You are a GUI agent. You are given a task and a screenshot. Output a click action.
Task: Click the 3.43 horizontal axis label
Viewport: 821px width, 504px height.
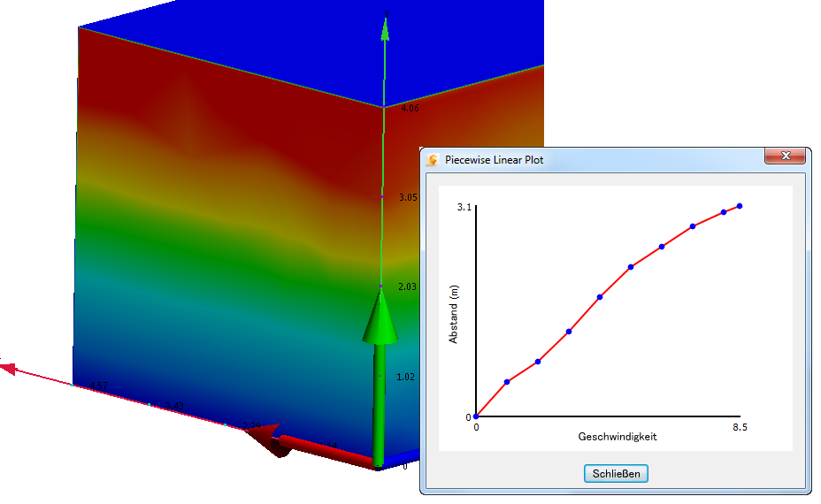tap(174, 406)
